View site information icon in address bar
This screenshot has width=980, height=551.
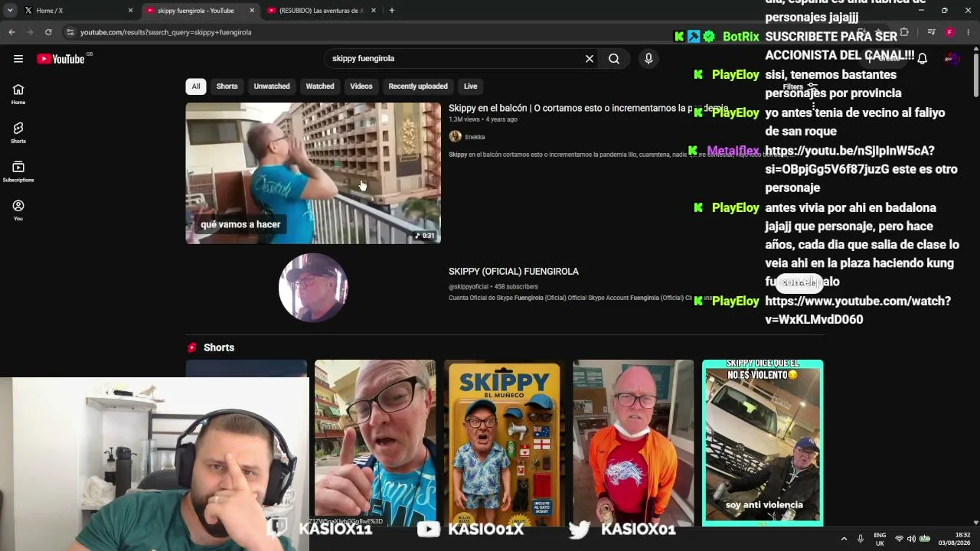coord(70,32)
